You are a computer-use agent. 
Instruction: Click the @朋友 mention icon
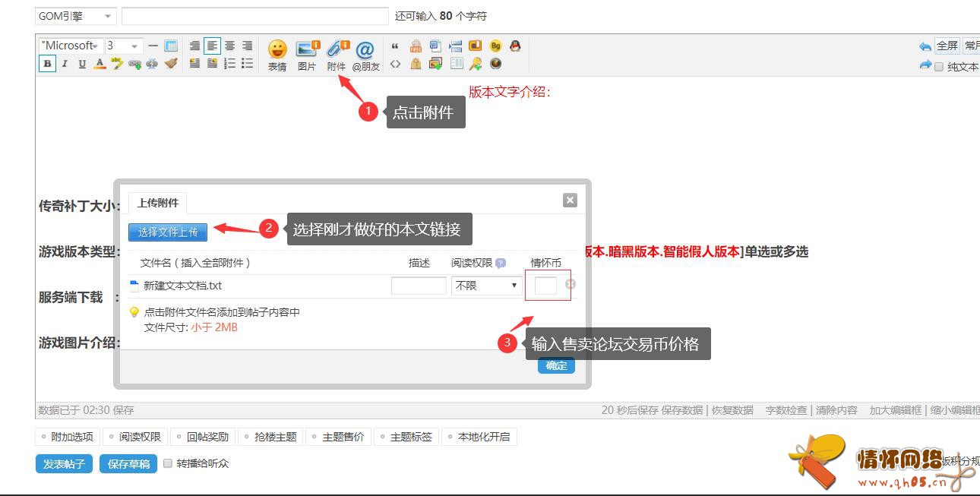click(x=365, y=50)
